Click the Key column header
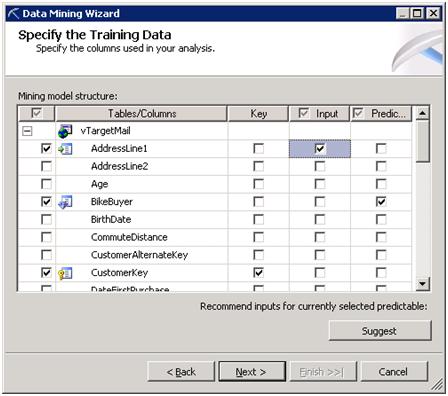This screenshot has height=396, width=448. tap(258, 114)
